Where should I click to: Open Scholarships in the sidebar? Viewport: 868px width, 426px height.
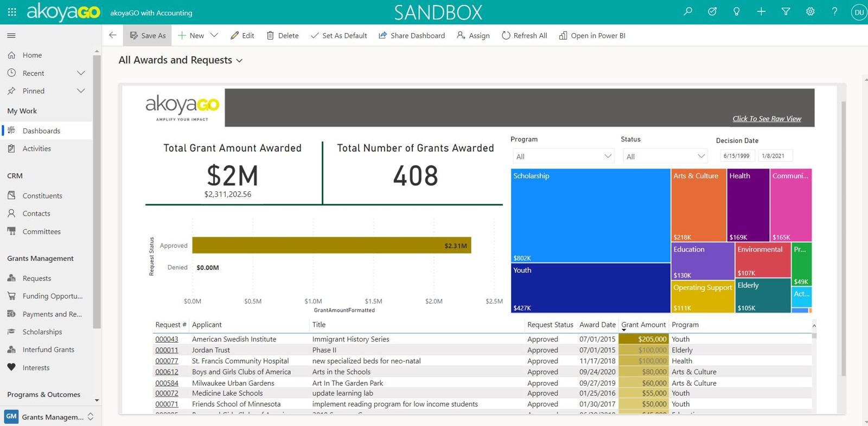pos(42,332)
